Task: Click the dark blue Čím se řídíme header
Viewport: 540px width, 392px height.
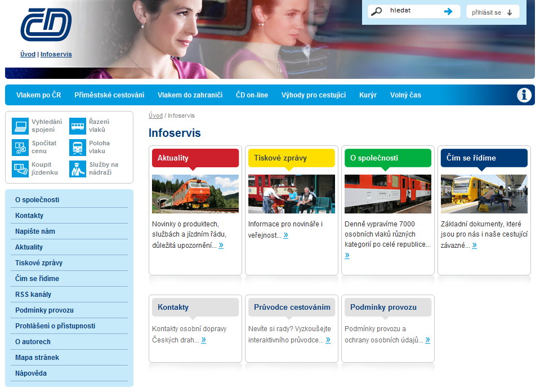Action: point(484,158)
